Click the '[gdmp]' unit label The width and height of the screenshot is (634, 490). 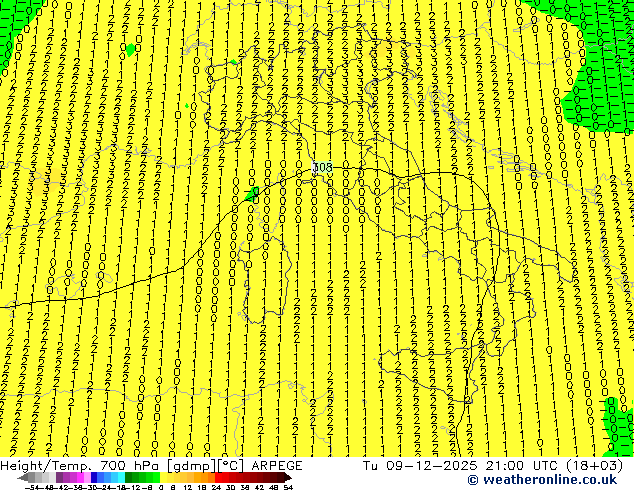point(191,466)
